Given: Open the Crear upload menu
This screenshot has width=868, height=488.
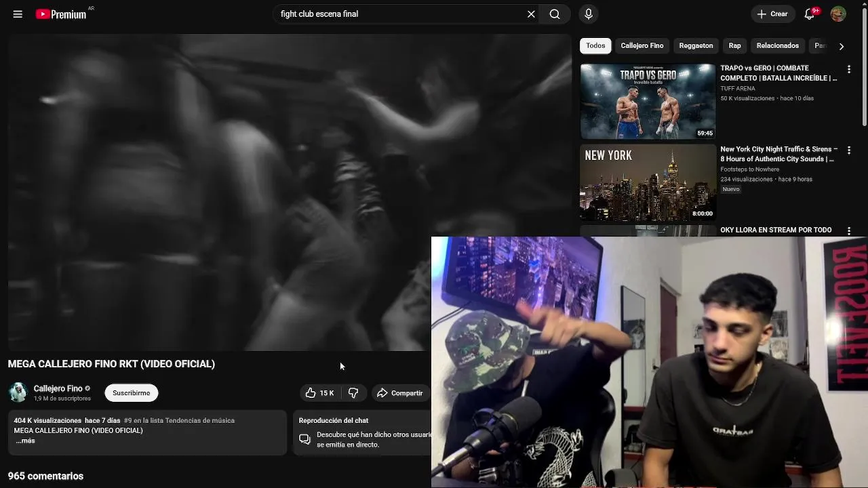Looking at the screenshot, I should tap(772, 14).
